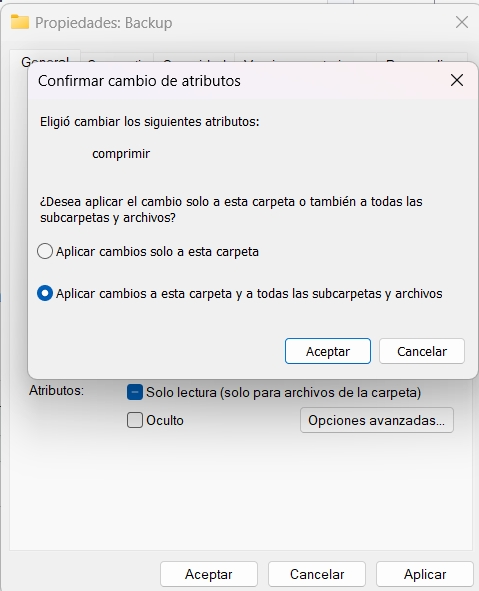Enable the Oculto attribute checkbox

click(135, 420)
